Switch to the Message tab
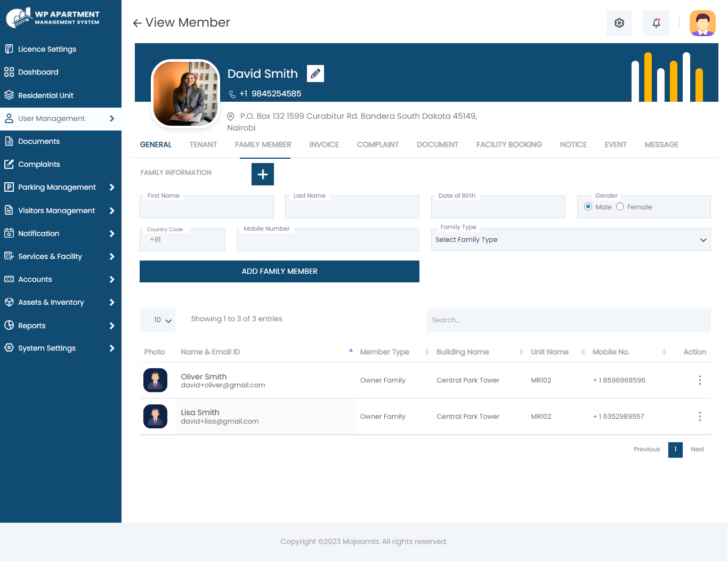Viewport: 728px width, 561px height. (x=661, y=144)
